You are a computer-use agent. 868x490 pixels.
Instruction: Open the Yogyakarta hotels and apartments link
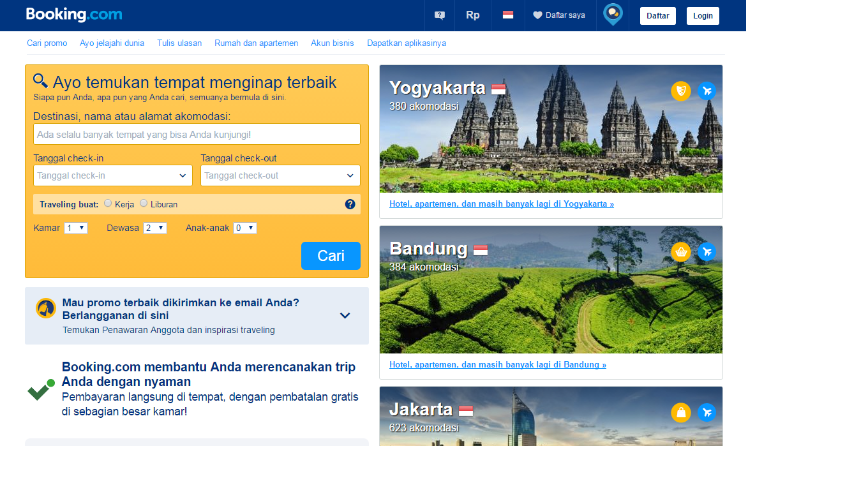pyautogui.click(x=501, y=204)
